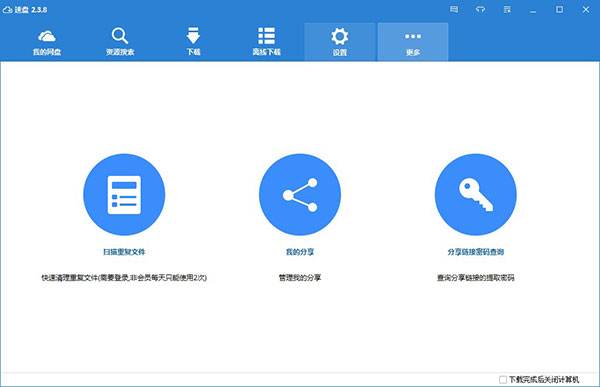Select the 更多 three-dots tab
Image resolution: width=600 pixels, height=387 pixels.
pos(413,42)
